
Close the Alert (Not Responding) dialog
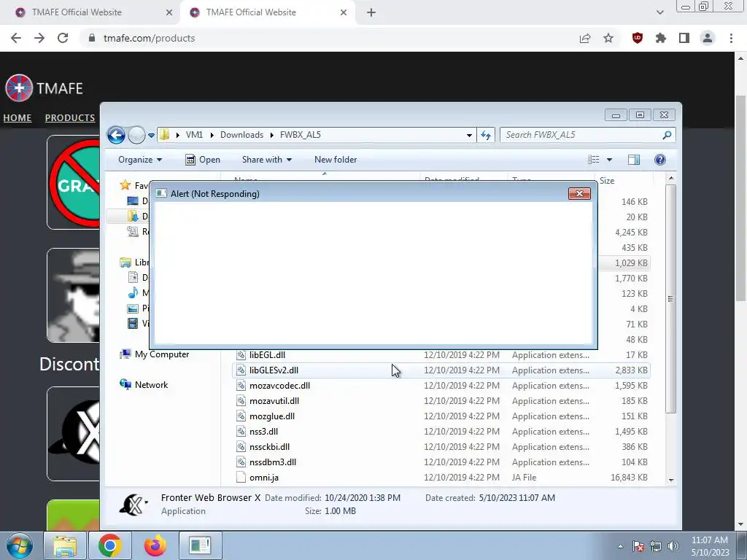click(579, 193)
